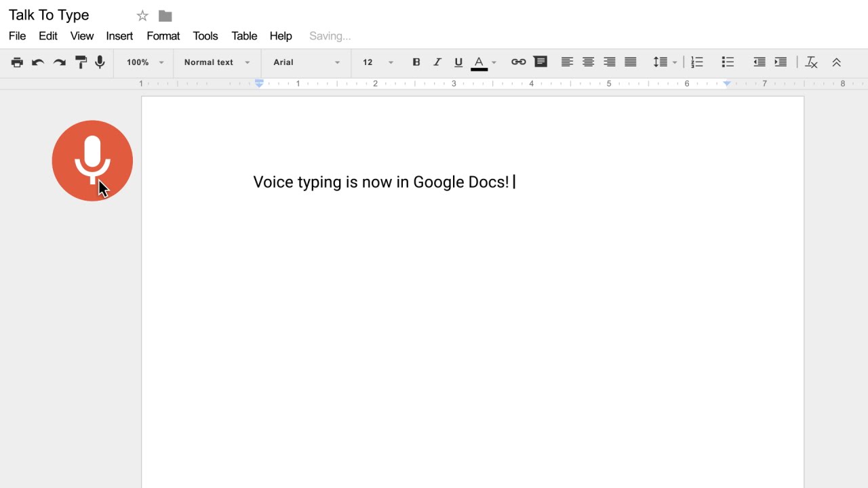Open the font family dropdown
868x488 pixels.
(x=305, y=62)
